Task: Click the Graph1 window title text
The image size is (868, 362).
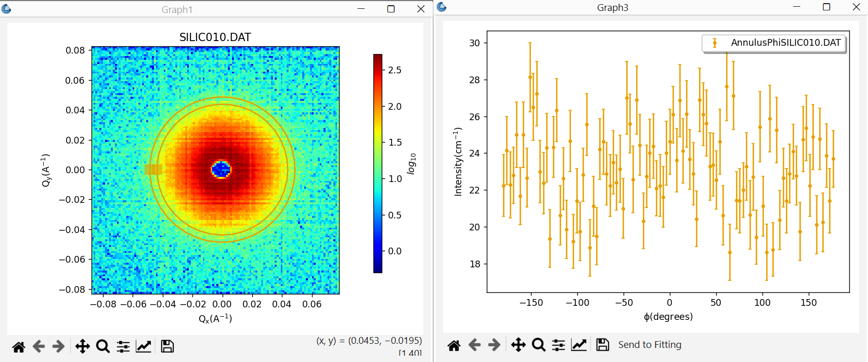Action: 177,9
